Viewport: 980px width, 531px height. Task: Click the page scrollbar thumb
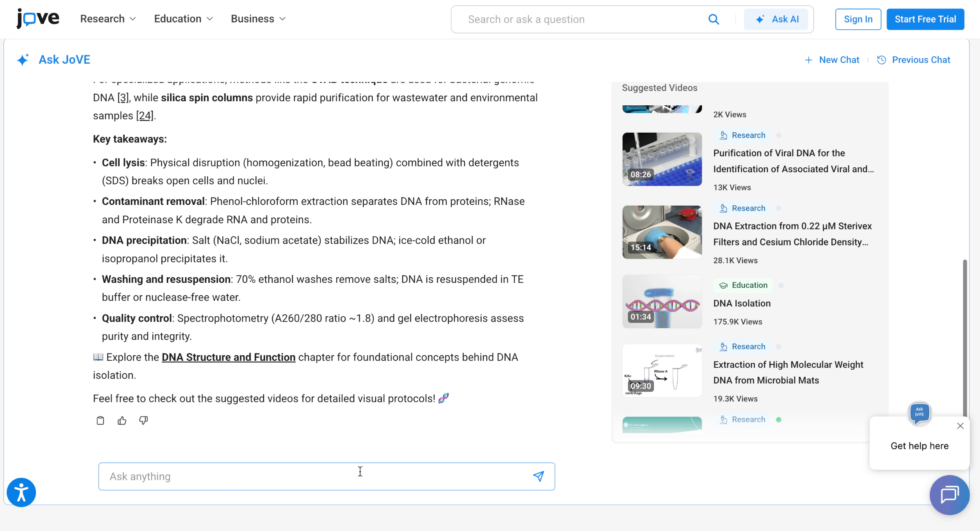point(965,339)
